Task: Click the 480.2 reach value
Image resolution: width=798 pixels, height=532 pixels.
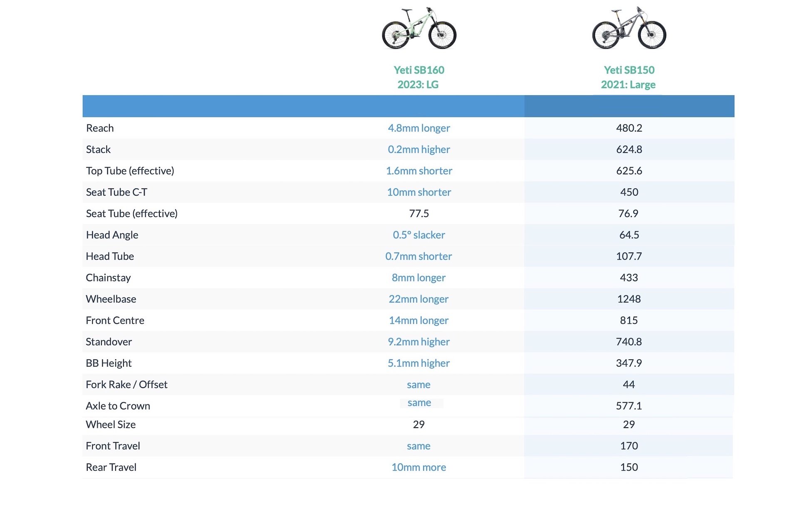Action: coord(629,128)
